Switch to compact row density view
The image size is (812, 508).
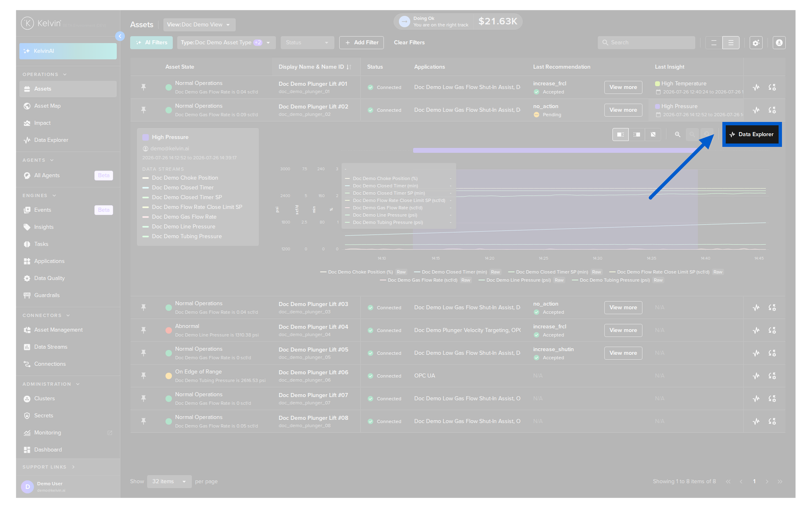714,42
